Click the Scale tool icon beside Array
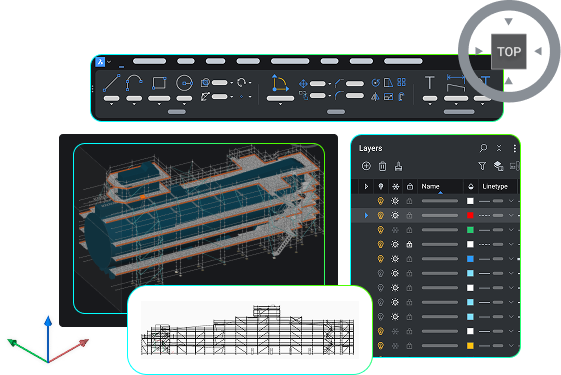This screenshot has height=375, width=561. 388,97
